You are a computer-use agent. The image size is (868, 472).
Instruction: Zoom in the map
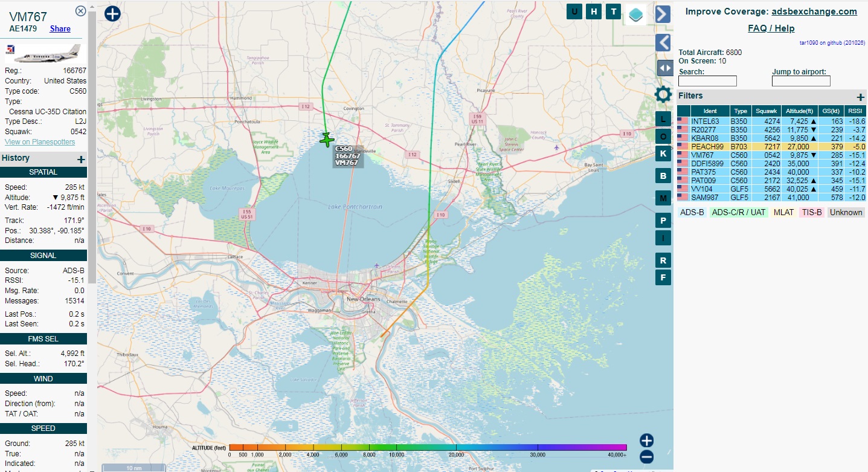pyautogui.click(x=646, y=441)
